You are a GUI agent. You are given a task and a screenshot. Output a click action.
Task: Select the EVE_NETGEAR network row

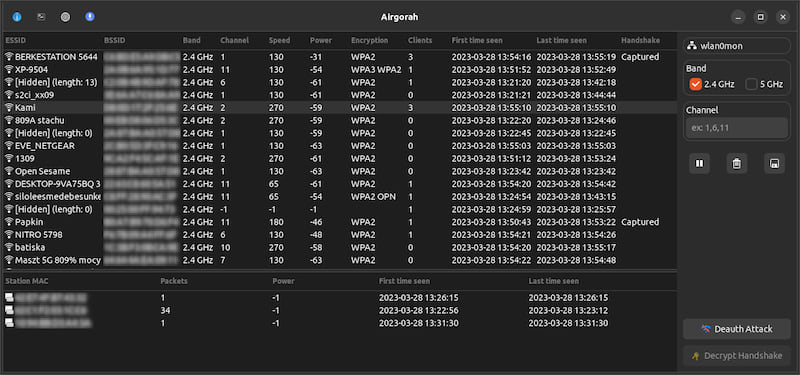click(339, 146)
